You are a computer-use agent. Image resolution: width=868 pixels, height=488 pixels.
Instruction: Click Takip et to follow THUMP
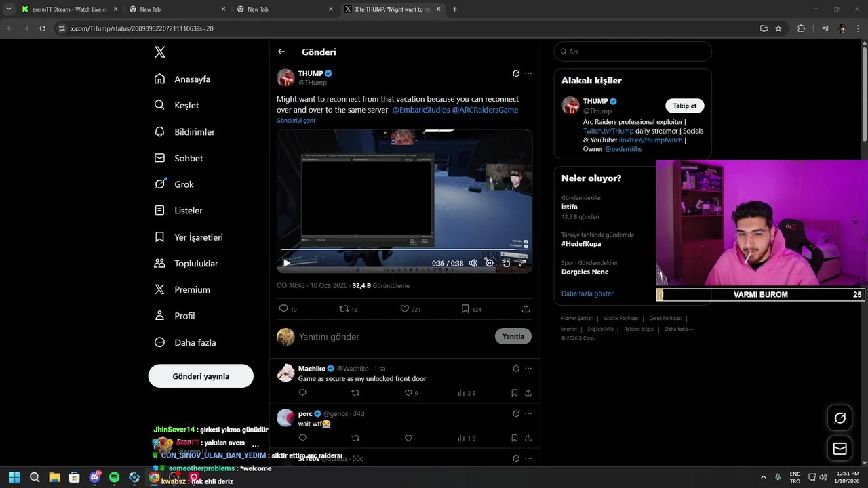pyautogui.click(x=684, y=106)
